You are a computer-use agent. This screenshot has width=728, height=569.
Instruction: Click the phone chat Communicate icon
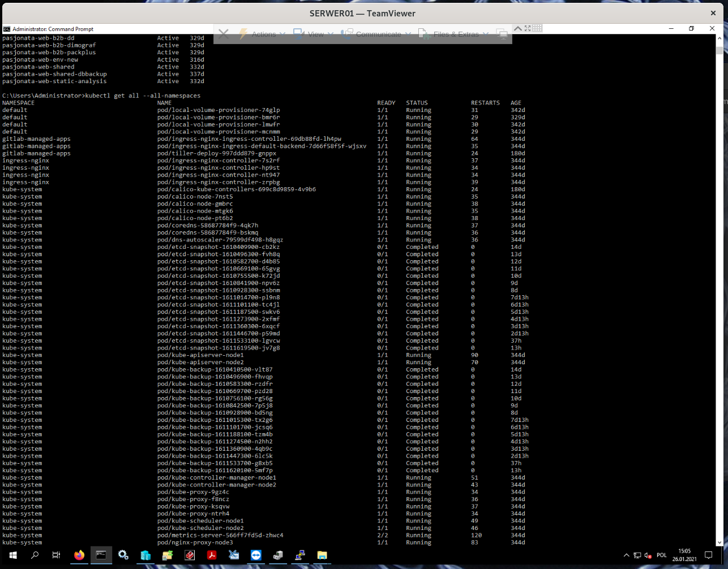[346, 34]
